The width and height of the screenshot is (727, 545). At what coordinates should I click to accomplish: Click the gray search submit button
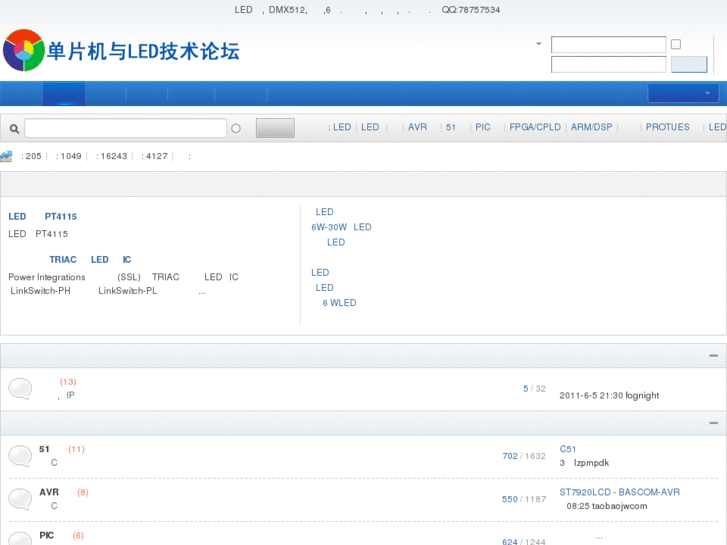[x=275, y=128]
